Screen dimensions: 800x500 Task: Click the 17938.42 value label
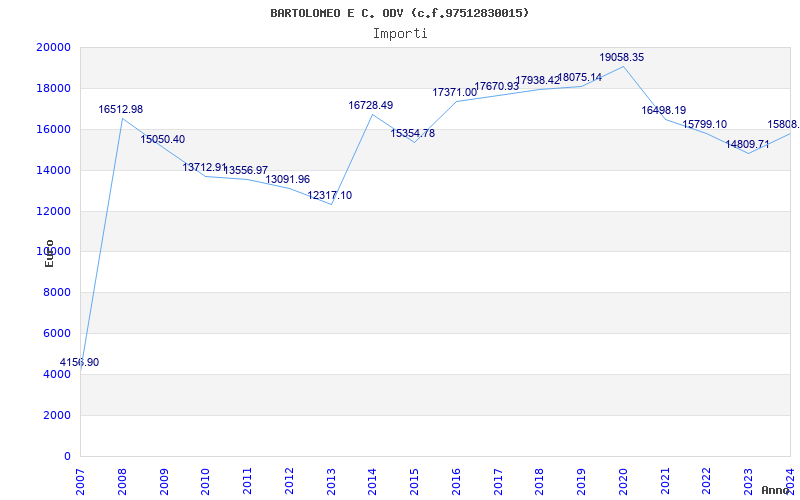coord(538,80)
